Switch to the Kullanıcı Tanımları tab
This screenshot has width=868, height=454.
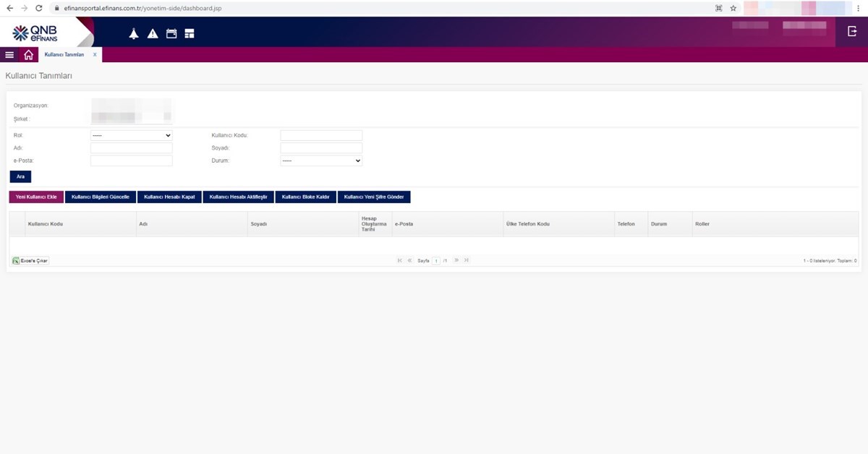point(64,55)
